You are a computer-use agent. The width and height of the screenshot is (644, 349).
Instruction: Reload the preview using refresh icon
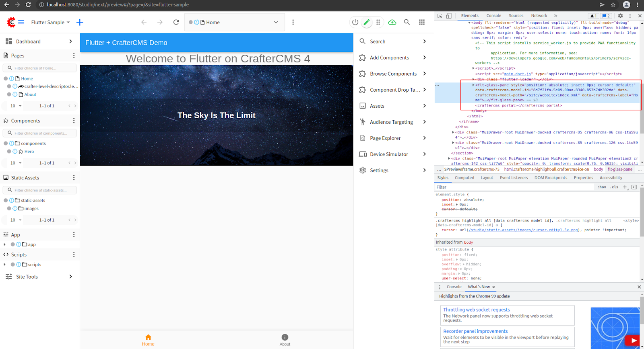(176, 23)
